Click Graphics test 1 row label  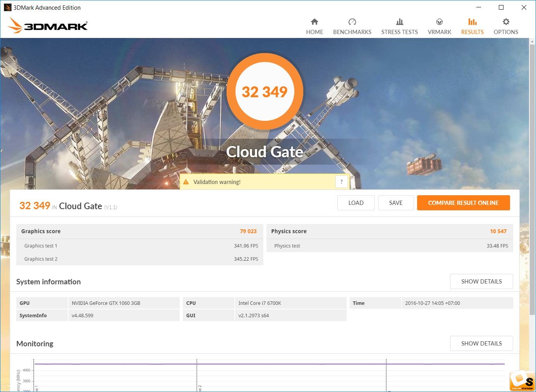(x=41, y=246)
